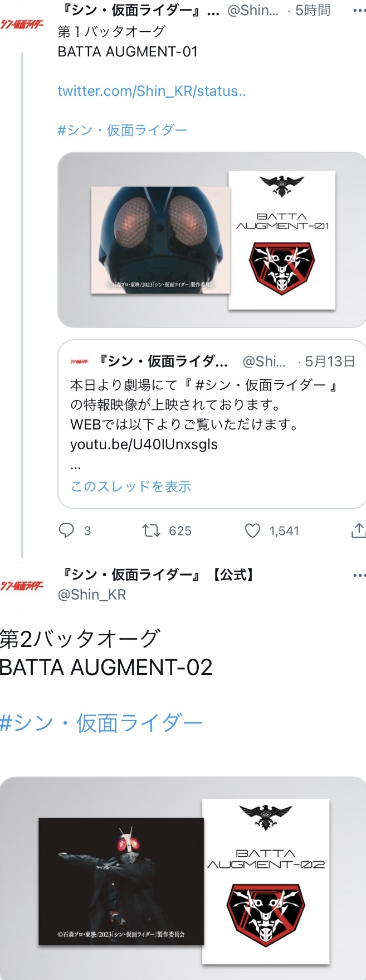366x980 pixels.
Task: Retweet the BATTA AUGMENT-01 post
Action: (x=151, y=530)
